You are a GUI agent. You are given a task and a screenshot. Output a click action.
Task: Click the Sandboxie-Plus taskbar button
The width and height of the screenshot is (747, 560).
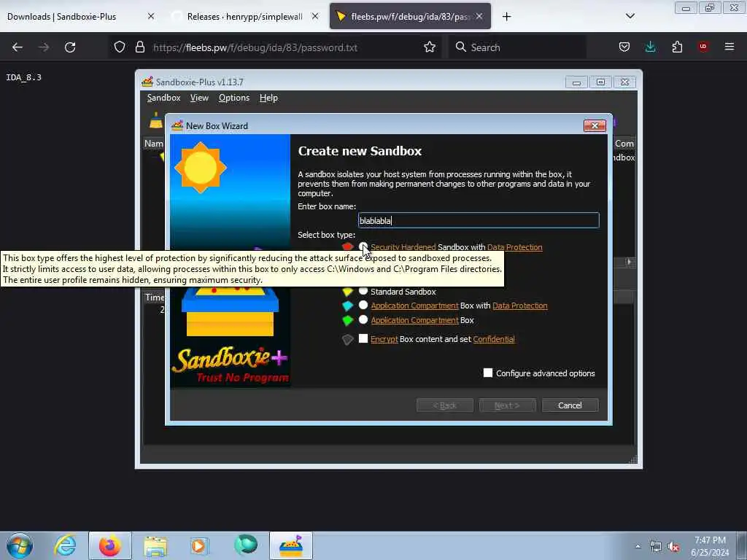(291, 545)
